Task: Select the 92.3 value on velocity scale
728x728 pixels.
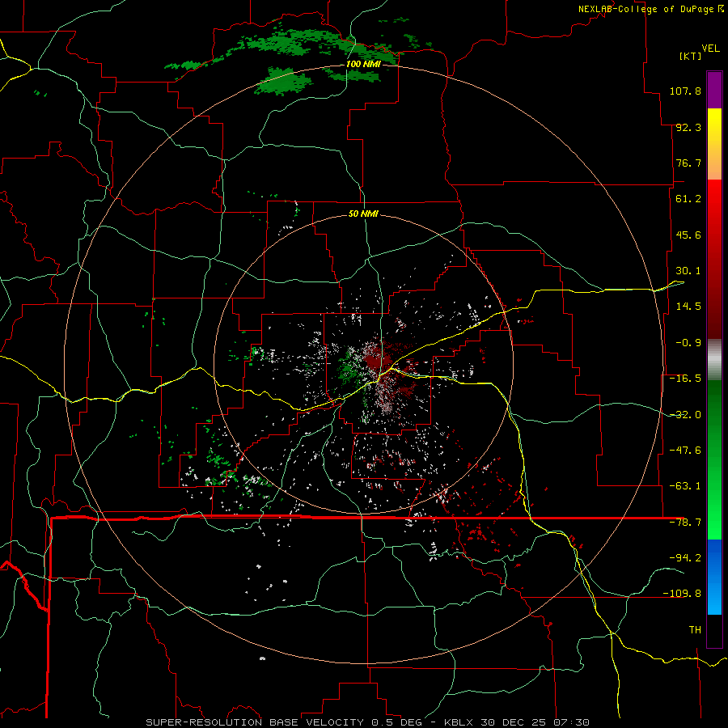Action: click(688, 127)
